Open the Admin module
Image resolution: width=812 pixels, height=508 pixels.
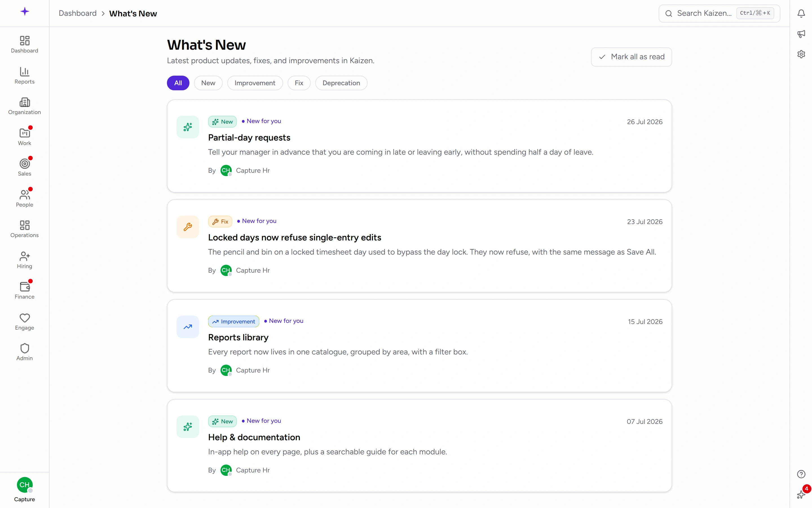pyautogui.click(x=25, y=352)
